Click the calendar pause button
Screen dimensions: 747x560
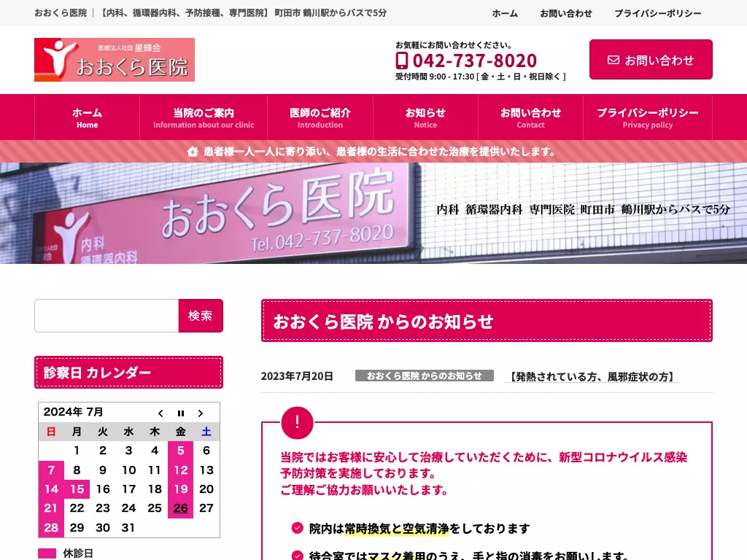181,413
